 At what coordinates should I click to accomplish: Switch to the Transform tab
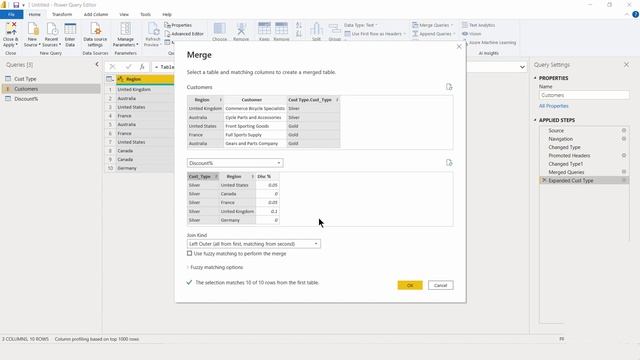click(62, 14)
